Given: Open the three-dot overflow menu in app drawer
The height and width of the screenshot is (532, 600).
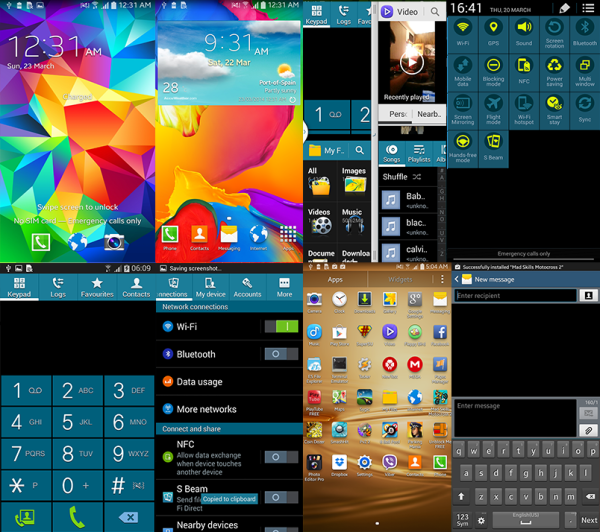Looking at the screenshot, I should pos(442,279).
